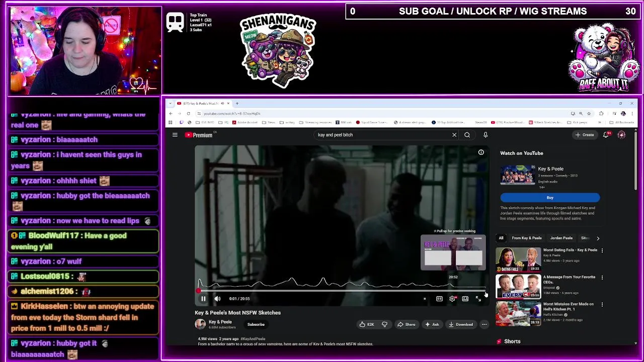The image size is (644, 362).
Task: Toggle closed captions (CC) on the player
Action: click(439, 299)
